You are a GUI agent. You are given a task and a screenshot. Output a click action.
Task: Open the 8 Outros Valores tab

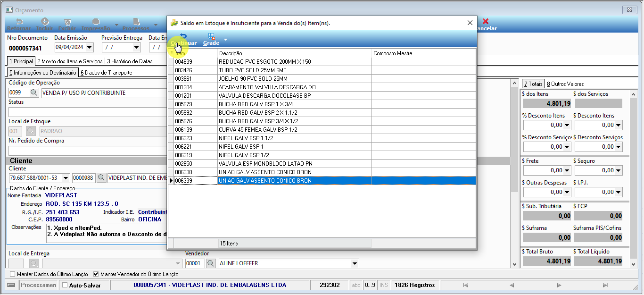(565, 84)
